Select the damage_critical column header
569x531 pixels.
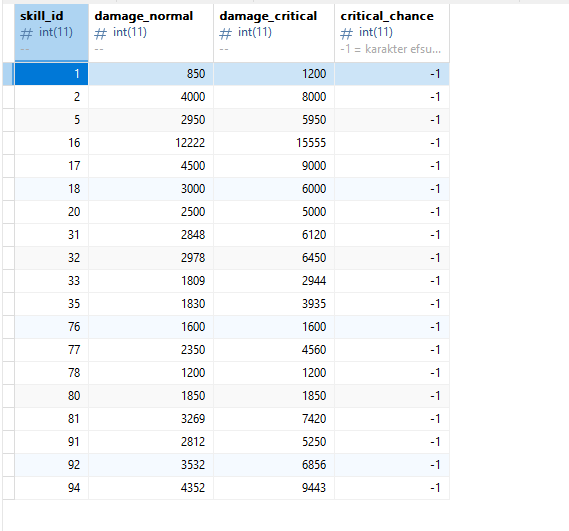tap(274, 32)
